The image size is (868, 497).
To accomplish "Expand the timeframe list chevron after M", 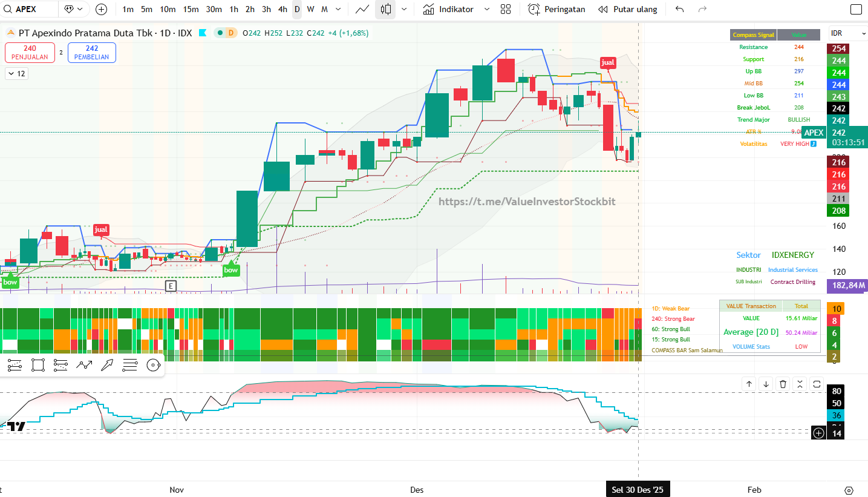I will 338,9.
